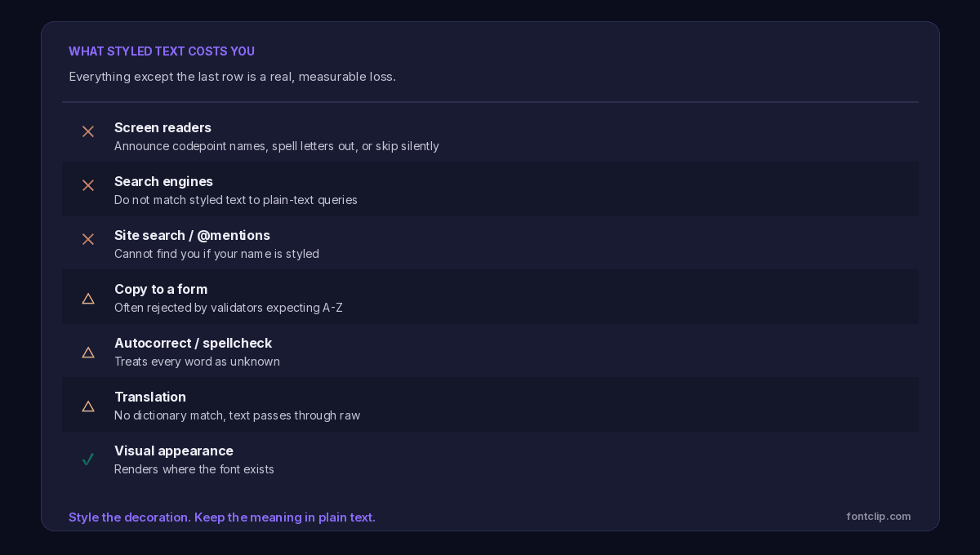
Task: Click the 'What styled text costs you' heading
Action: [x=162, y=51]
